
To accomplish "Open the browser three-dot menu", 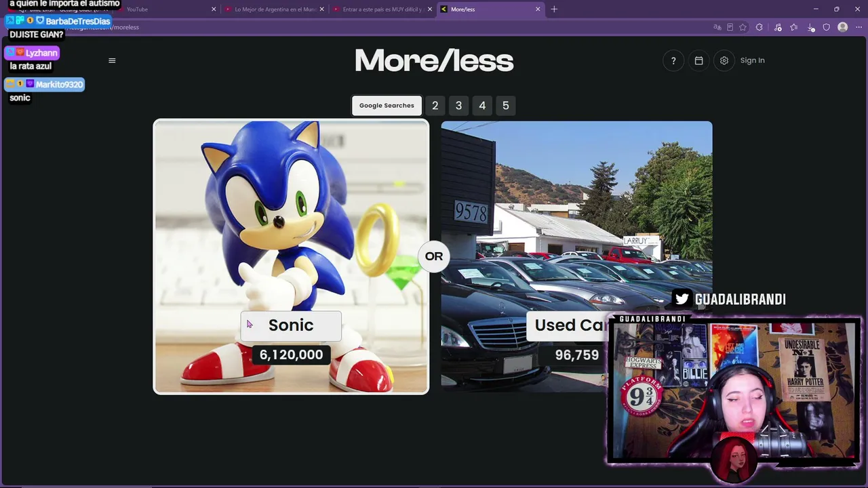I will (x=858, y=27).
